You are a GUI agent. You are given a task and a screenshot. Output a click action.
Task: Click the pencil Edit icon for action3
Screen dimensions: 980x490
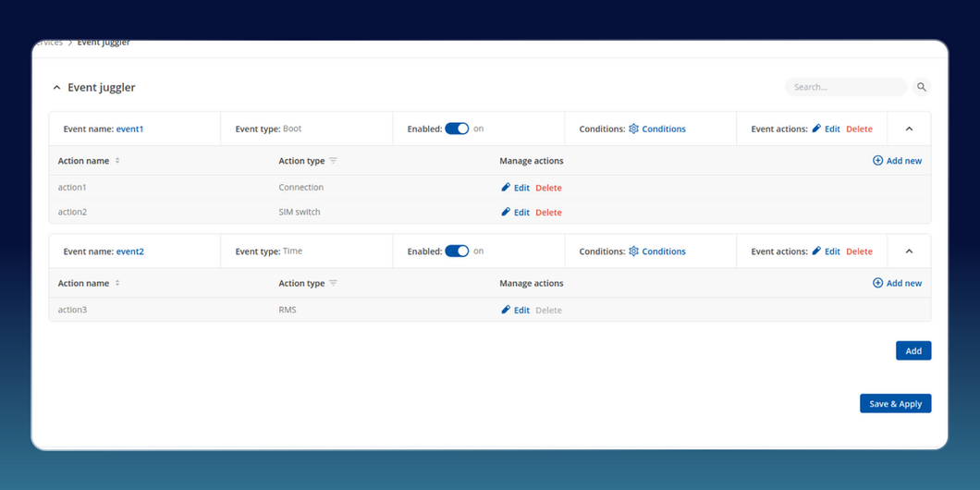506,311
